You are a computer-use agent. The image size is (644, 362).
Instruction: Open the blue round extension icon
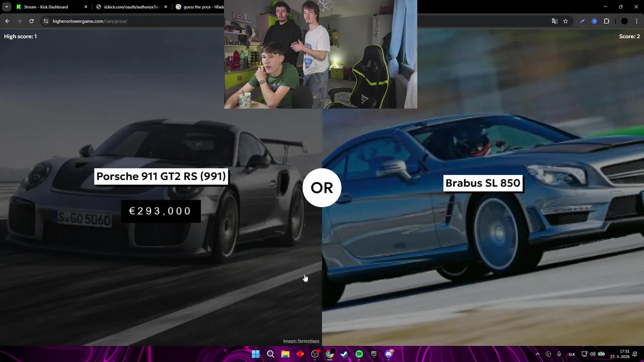594,21
